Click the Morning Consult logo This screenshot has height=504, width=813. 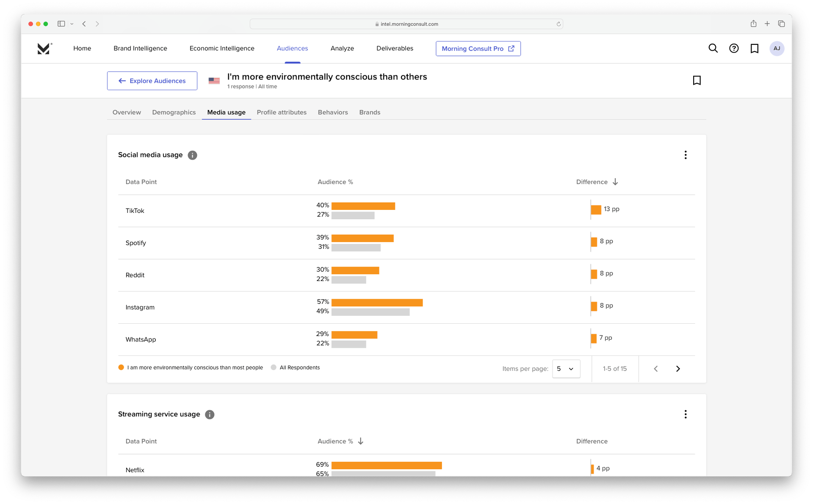pos(44,48)
